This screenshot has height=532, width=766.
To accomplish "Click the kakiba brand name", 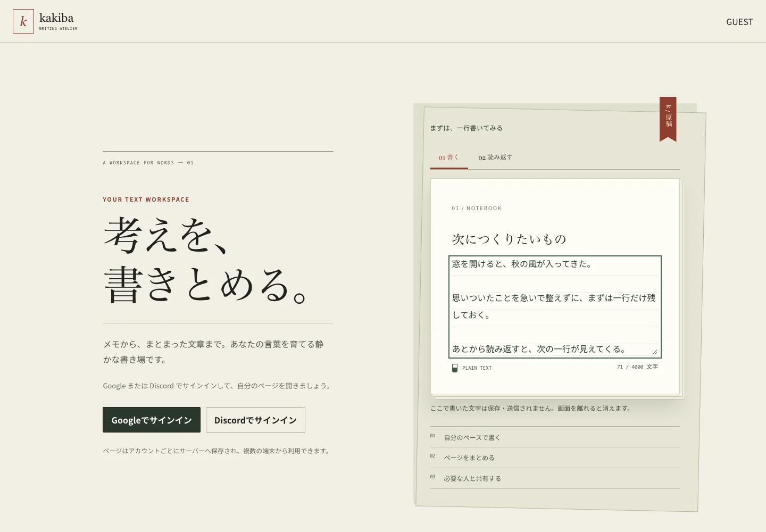I will point(56,18).
